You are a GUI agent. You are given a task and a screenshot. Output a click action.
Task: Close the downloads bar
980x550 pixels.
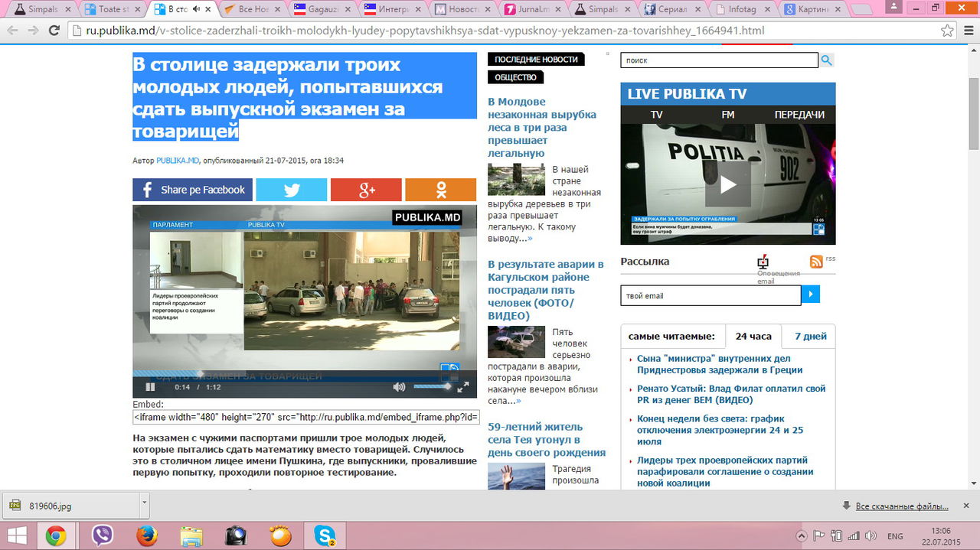(966, 506)
